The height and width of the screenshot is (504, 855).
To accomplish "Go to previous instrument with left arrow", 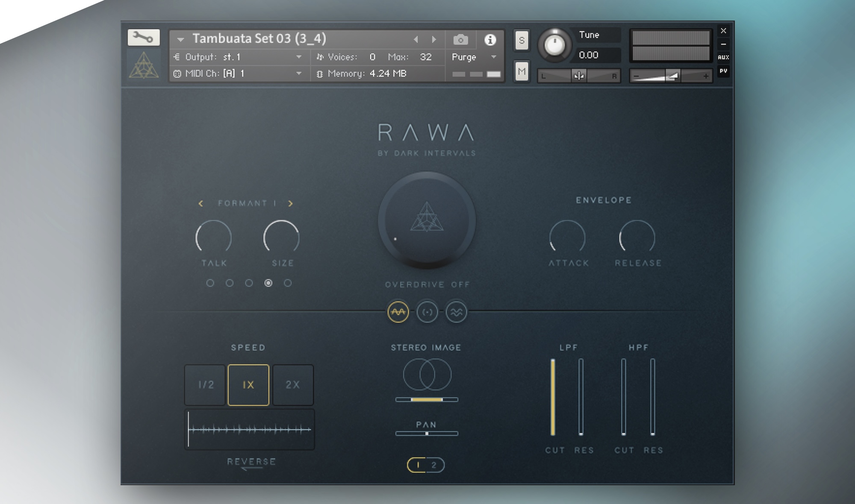I will click(x=416, y=40).
